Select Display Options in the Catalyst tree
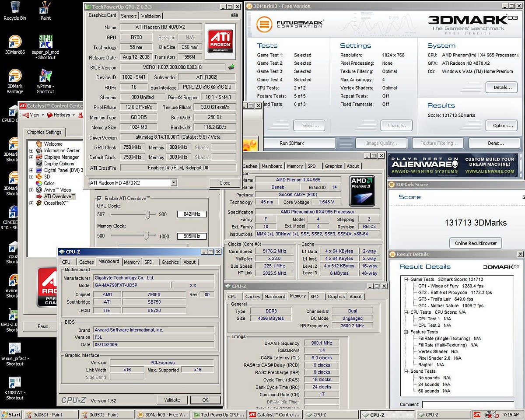 click(x=59, y=164)
